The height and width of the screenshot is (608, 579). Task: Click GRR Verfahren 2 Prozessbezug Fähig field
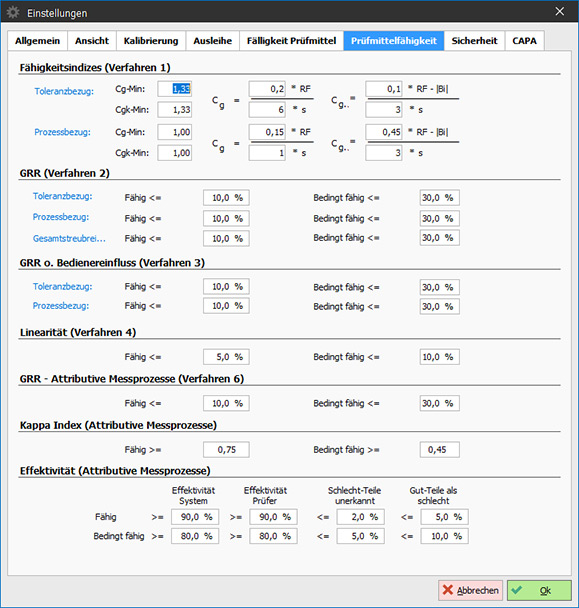point(226,218)
